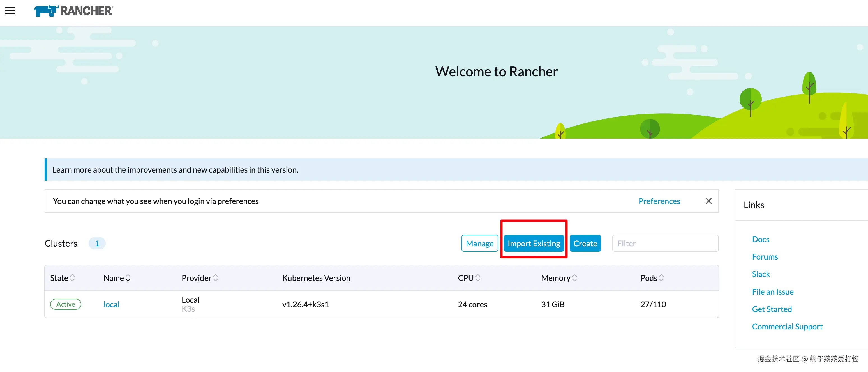
Task: Open the Manage clusters button
Action: click(x=479, y=243)
